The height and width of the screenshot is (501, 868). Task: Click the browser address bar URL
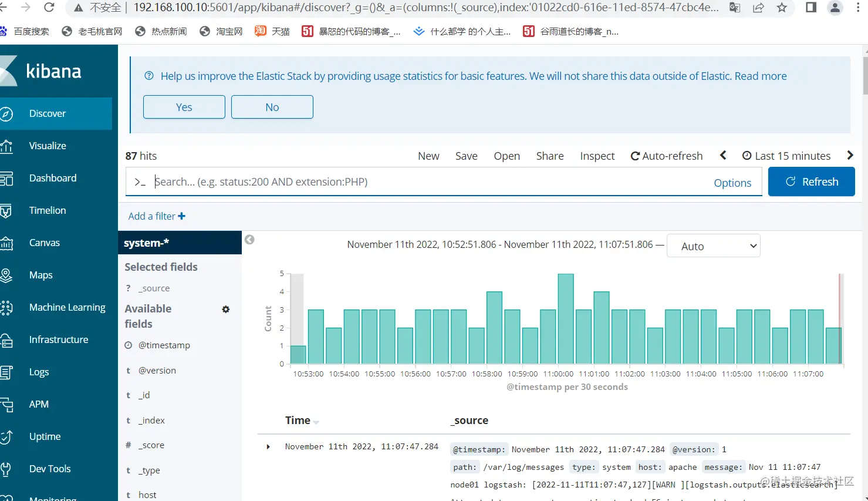coord(425,8)
